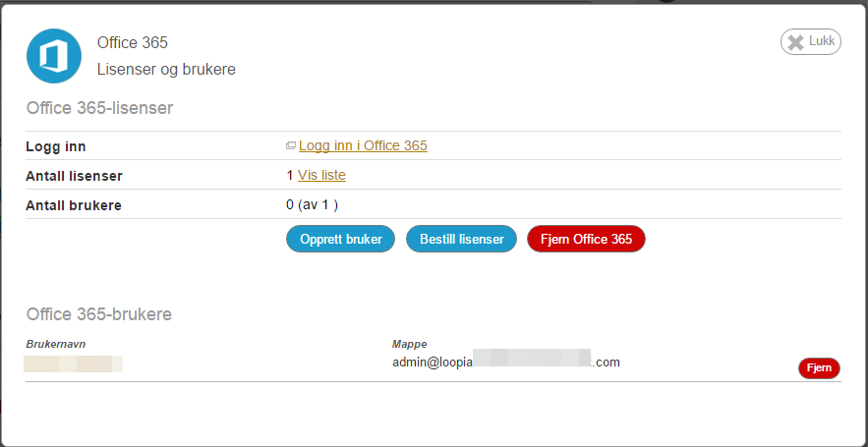Click the Office 365-brukere section heading

click(99, 314)
